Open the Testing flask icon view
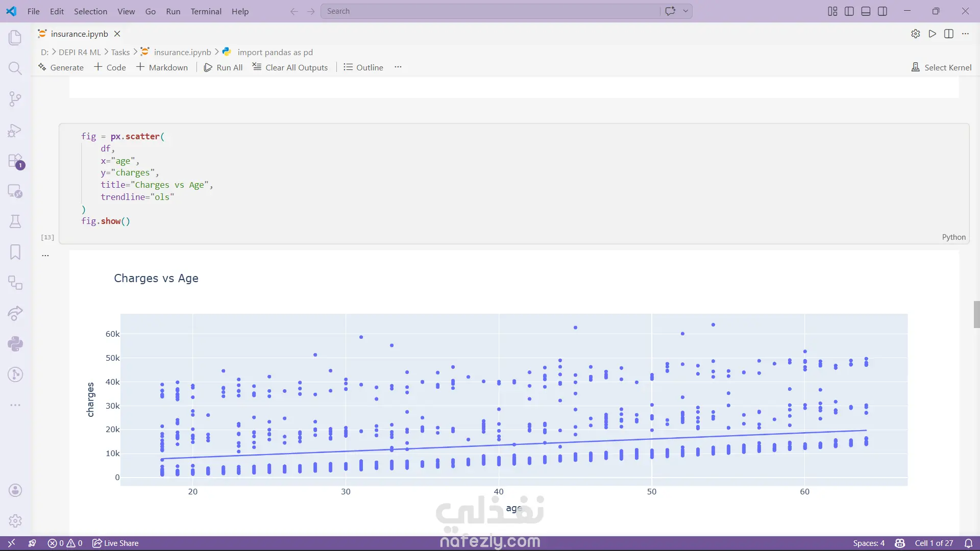This screenshot has height=551, width=980. [15, 221]
